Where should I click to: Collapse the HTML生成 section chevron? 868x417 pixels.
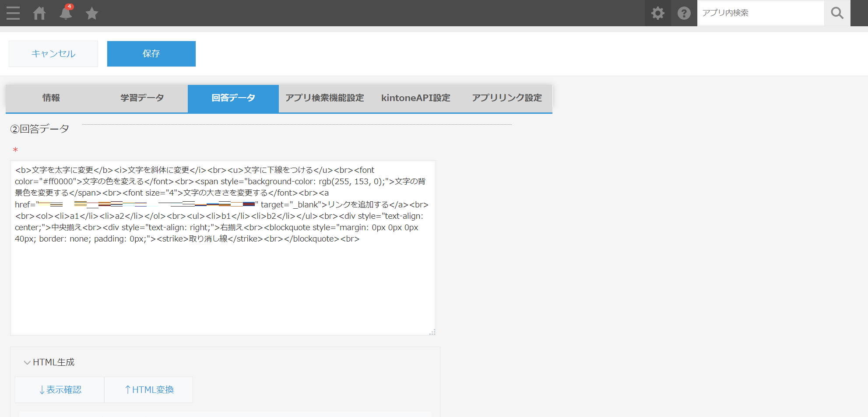click(27, 362)
